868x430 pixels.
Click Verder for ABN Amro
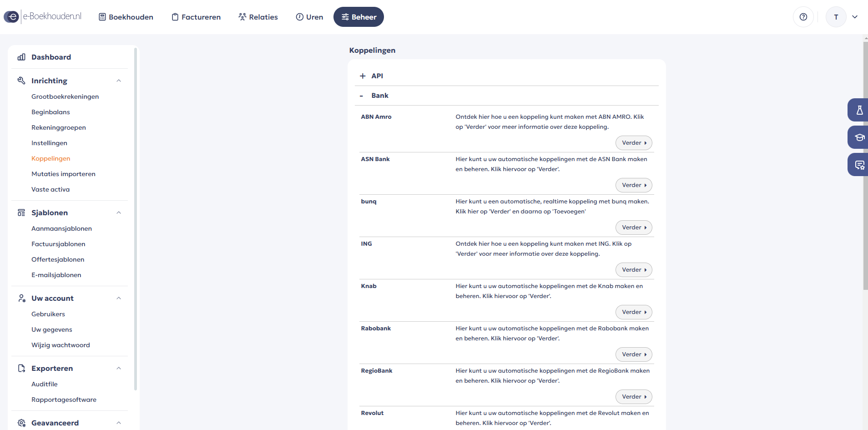634,143
